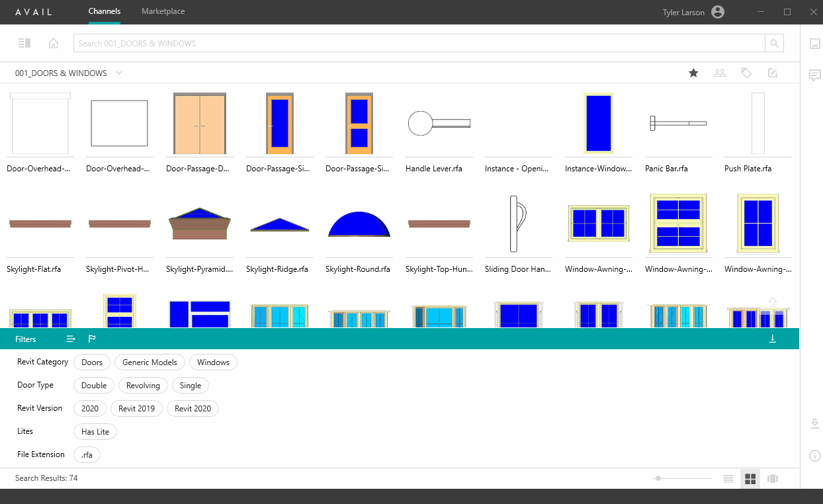Click the edit channel pencil icon

click(x=772, y=73)
